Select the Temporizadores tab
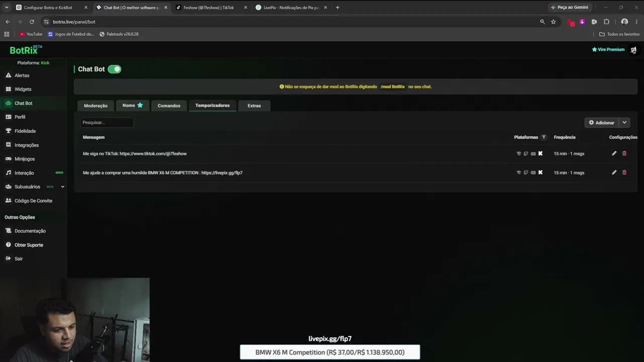Screen dimensions: 644x362 pyautogui.click(x=212, y=106)
